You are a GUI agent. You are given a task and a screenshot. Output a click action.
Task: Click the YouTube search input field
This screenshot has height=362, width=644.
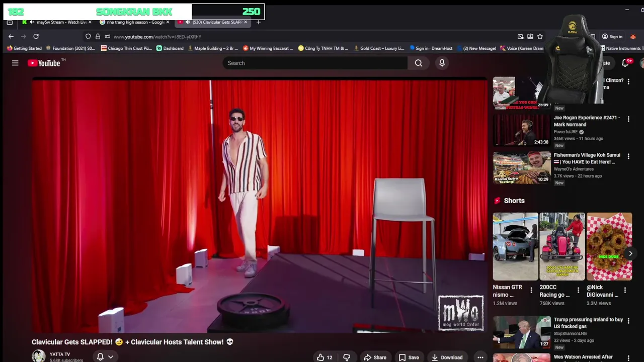(315, 63)
